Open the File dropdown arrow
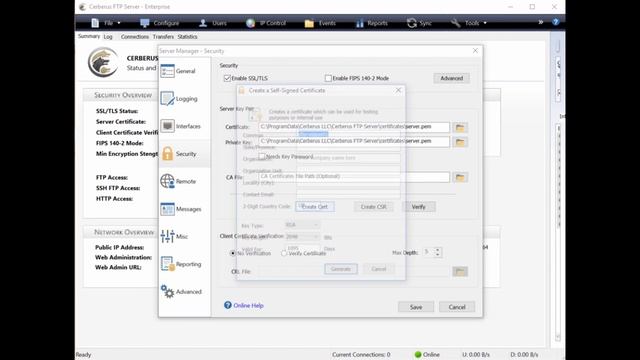 119,23
